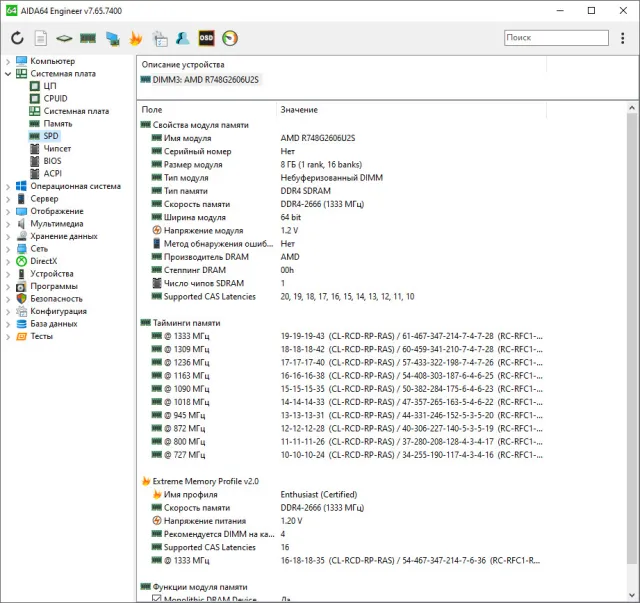Expand the Компьютер tree node
Screen dimensions: 640x603
pos(8,62)
